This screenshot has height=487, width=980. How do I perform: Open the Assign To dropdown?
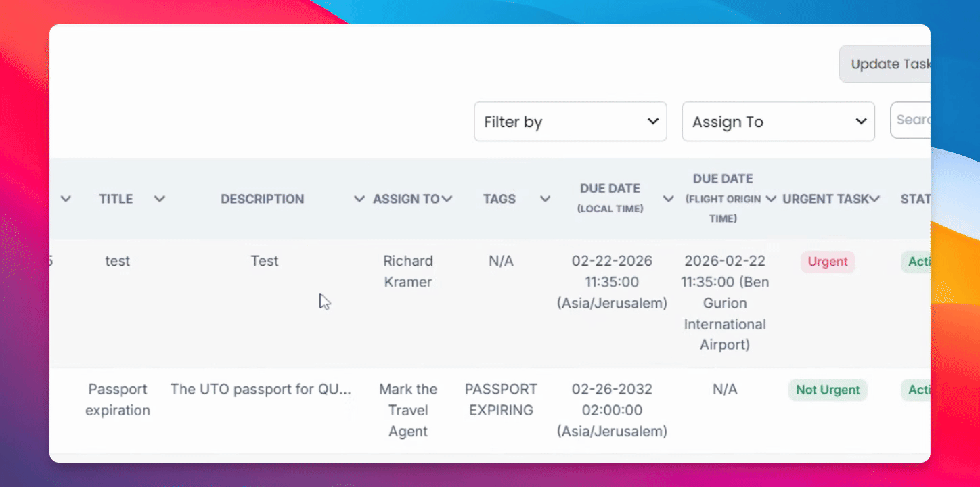pos(778,122)
